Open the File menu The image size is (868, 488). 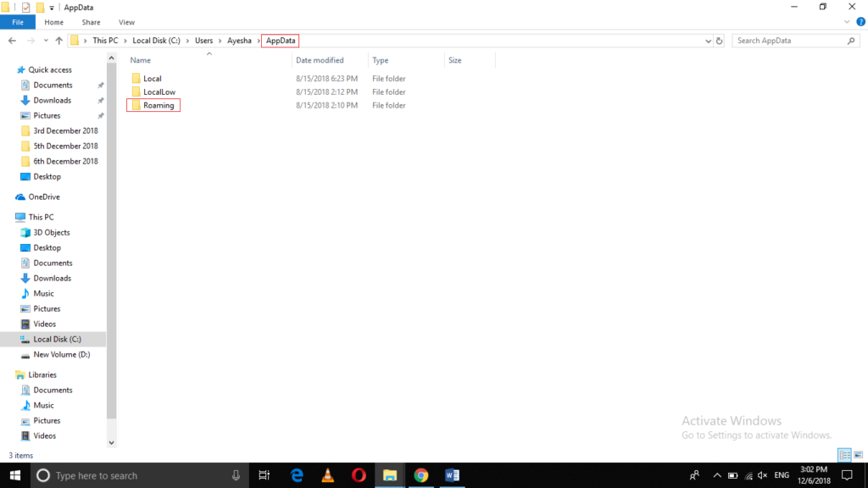tap(17, 22)
